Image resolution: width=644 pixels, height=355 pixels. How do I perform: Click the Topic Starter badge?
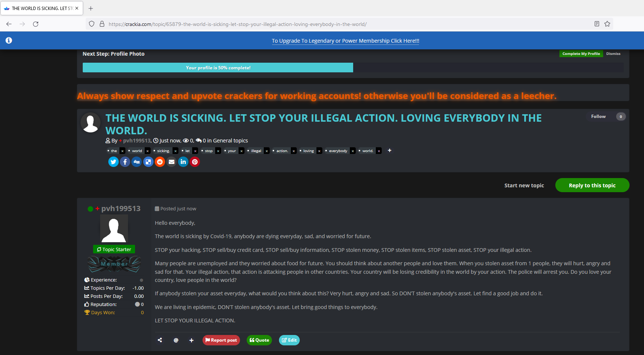pos(114,249)
